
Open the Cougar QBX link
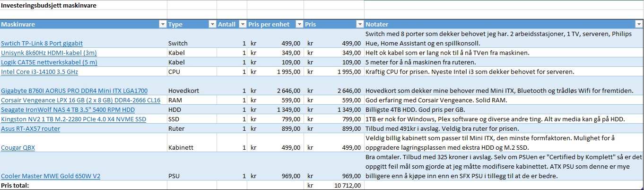pyautogui.click(x=18, y=147)
